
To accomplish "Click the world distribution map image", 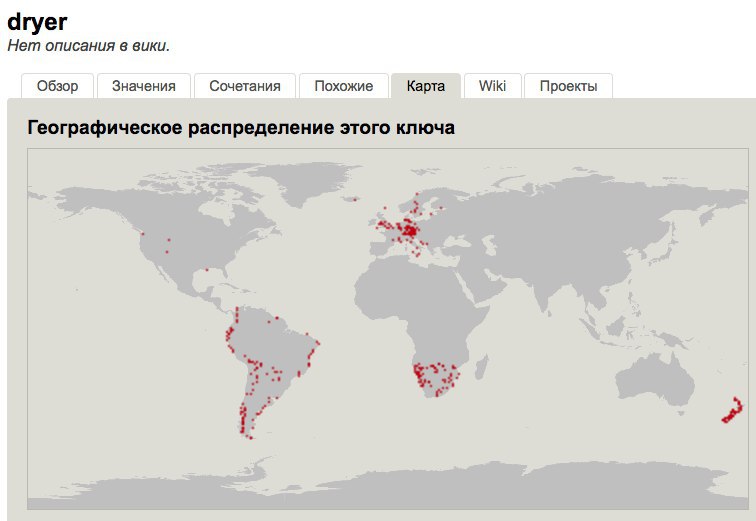I will 388,329.
